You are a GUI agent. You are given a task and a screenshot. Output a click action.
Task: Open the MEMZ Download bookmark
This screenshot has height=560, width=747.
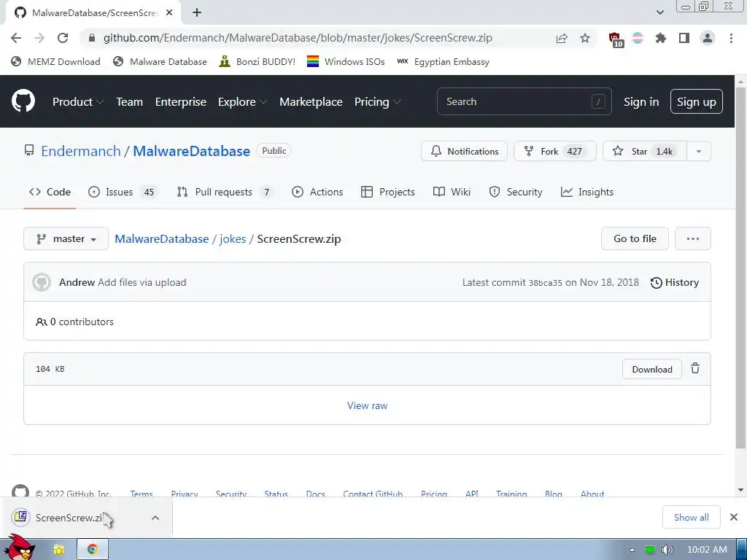[x=55, y=61]
